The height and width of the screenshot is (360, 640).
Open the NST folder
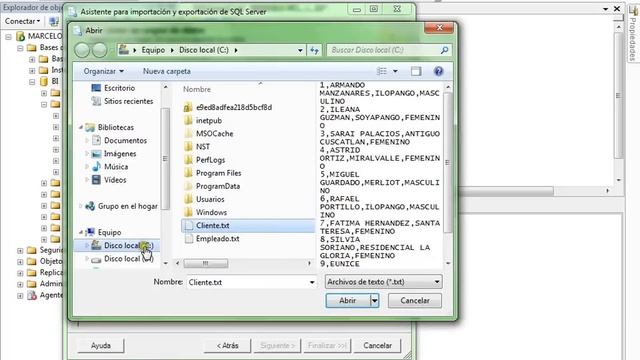[203, 147]
